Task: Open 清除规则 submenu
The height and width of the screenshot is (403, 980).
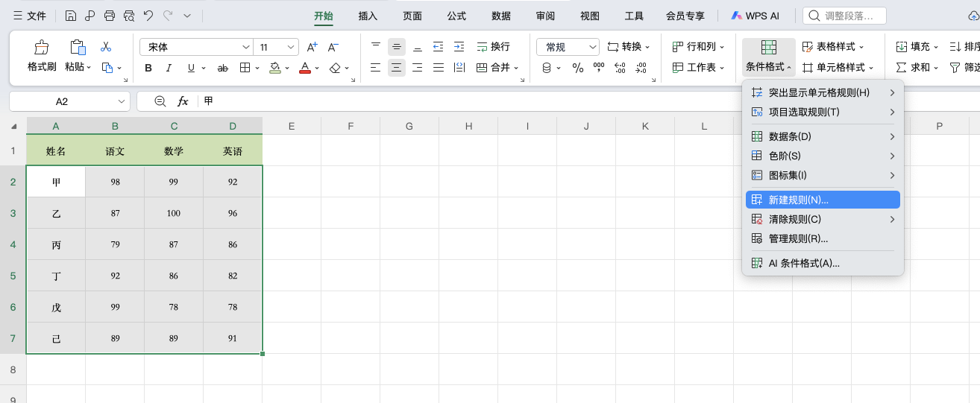Action: click(823, 219)
